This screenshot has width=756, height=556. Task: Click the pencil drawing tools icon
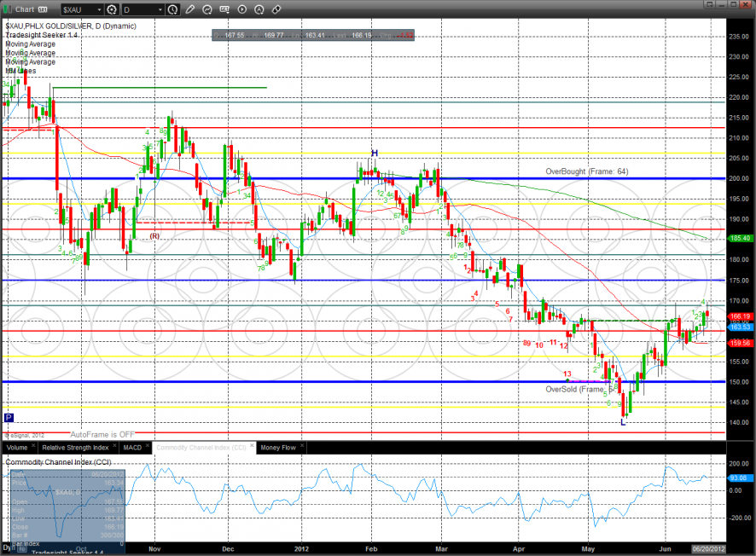(x=190, y=9)
